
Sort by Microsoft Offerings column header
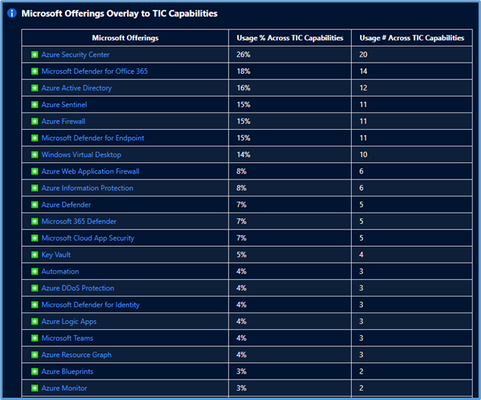pos(125,38)
